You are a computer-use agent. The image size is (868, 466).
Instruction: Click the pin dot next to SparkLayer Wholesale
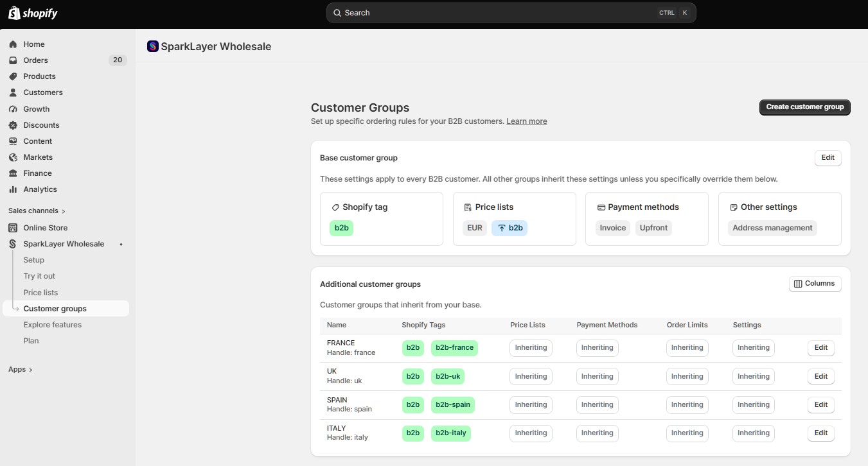(121, 245)
